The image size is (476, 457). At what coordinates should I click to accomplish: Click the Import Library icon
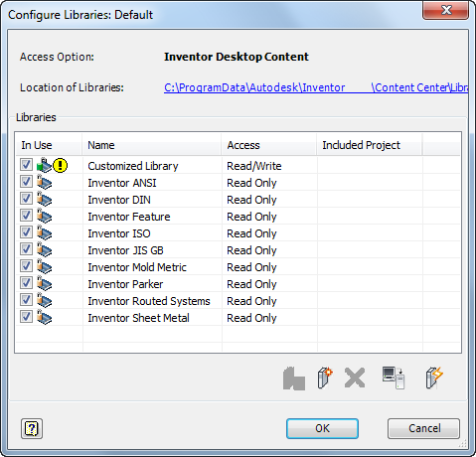tap(294, 379)
